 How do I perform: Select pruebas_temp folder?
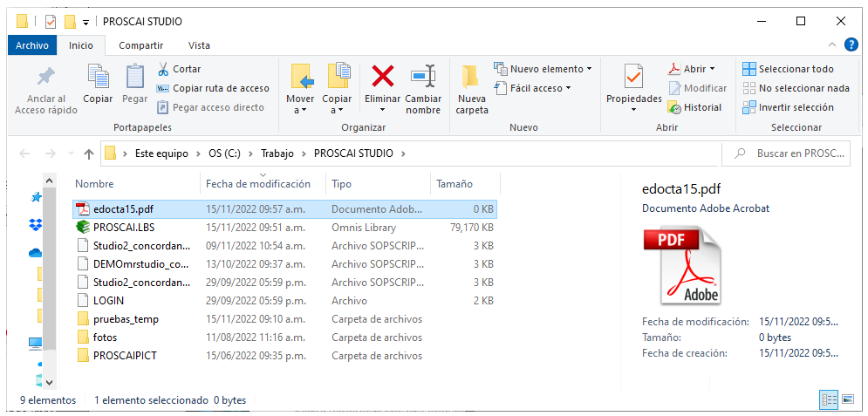(285, 319)
